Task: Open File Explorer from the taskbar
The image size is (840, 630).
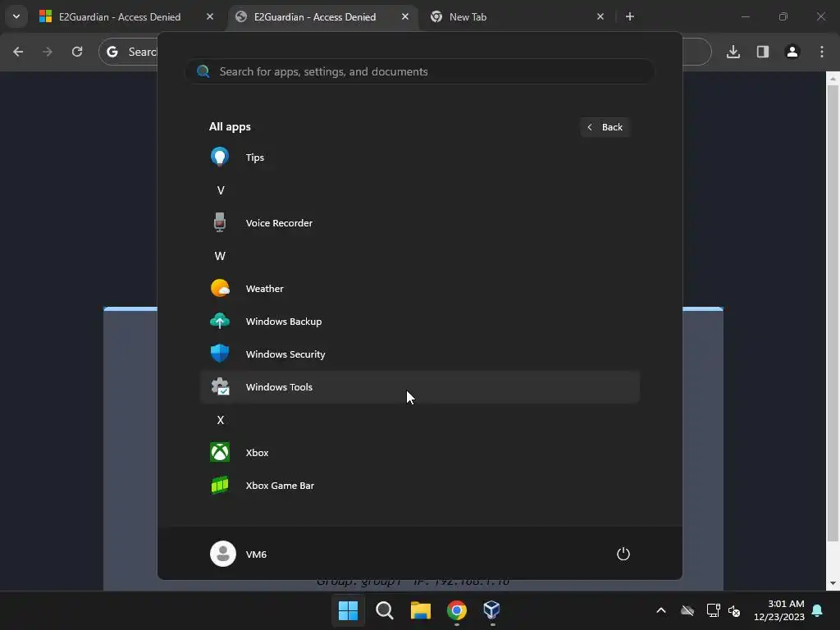Action: click(x=421, y=609)
